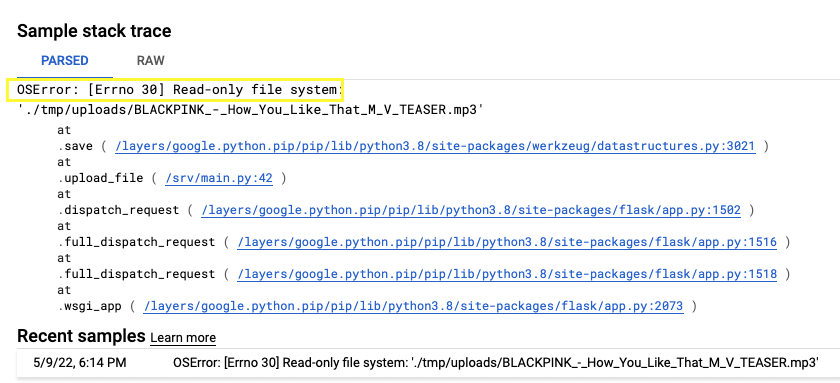
Task: Click the .save function name
Action: 76,146
